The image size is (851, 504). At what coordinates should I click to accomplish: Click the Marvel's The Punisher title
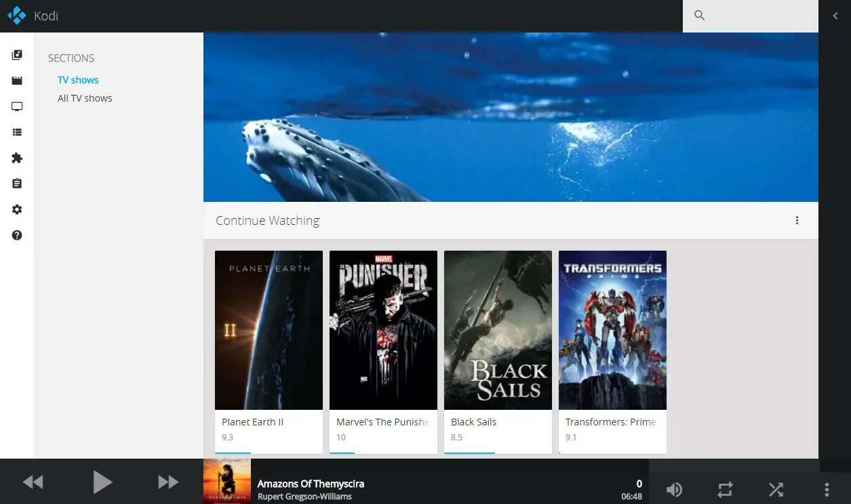tap(382, 422)
